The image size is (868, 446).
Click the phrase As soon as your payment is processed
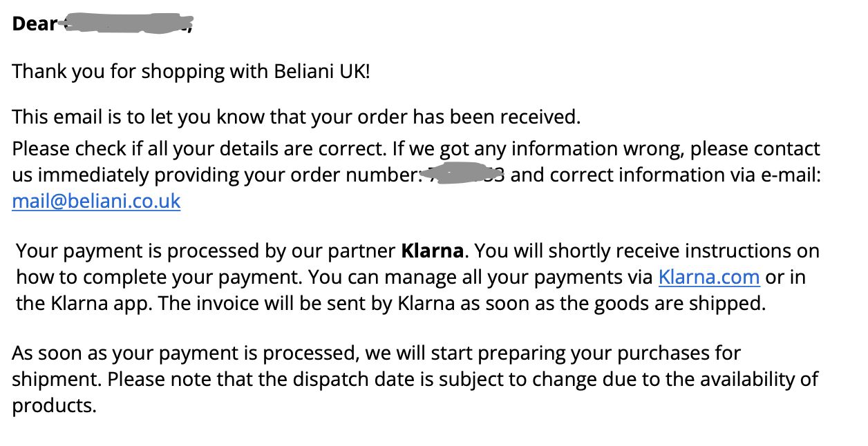pyautogui.click(x=182, y=353)
